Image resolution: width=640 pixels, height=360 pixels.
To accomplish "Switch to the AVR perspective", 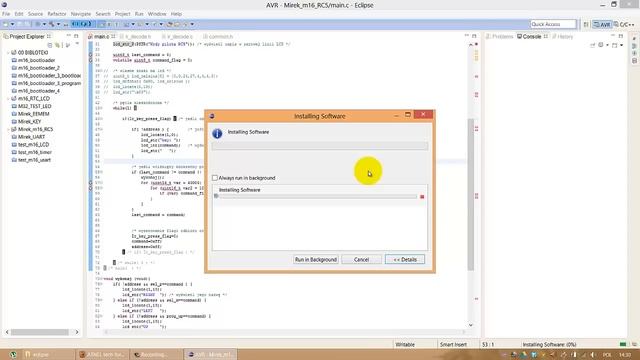I will click(x=602, y=24).
